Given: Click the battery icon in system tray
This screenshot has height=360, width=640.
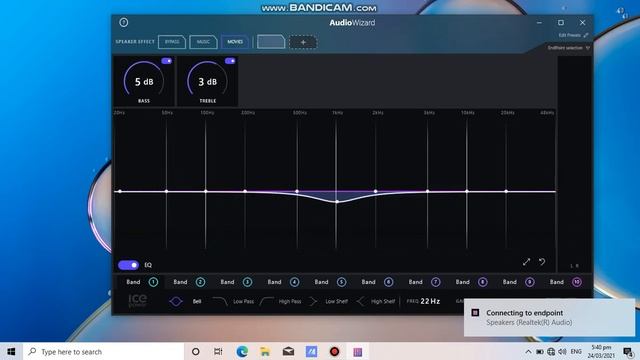Looking at the screenshot, I should (x=540, y=351).
